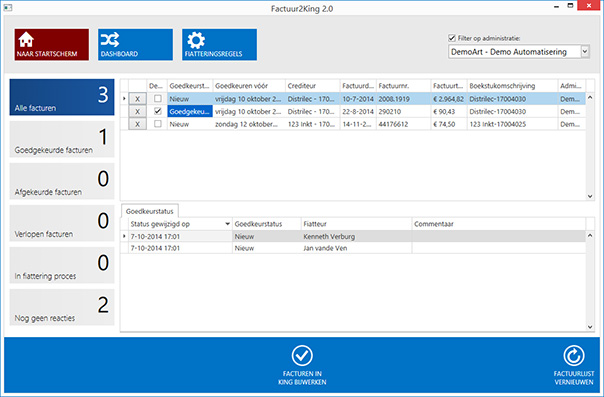Open the DemoArt administratie dropdown
604x397 pixels.
[x=585, y=52]
